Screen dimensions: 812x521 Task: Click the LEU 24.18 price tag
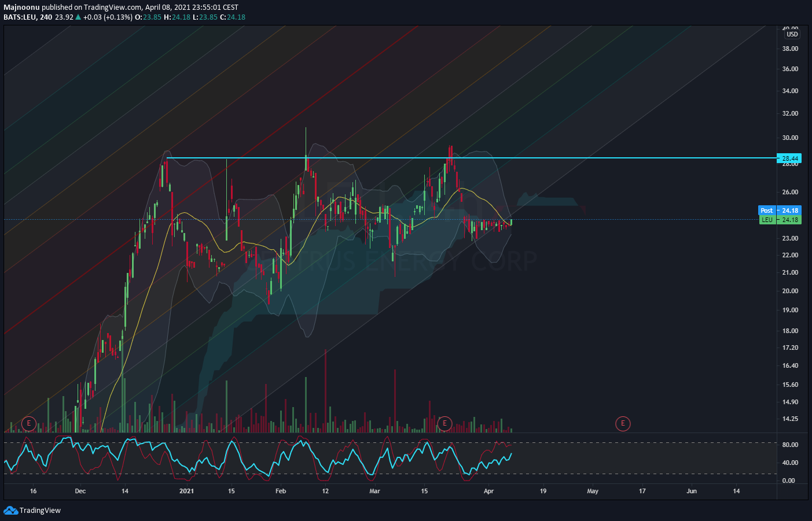[780, 220]
